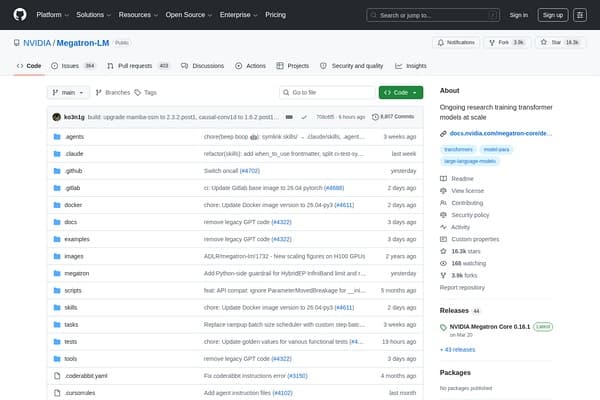Open the tools folder
Image resolution: width=600 pixels, height=400 pixels.
[x=71, y=359]
